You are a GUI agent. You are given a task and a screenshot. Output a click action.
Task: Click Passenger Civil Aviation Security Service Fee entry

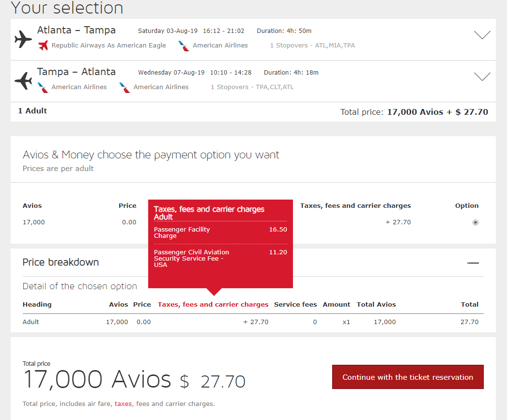click(191, 258)
